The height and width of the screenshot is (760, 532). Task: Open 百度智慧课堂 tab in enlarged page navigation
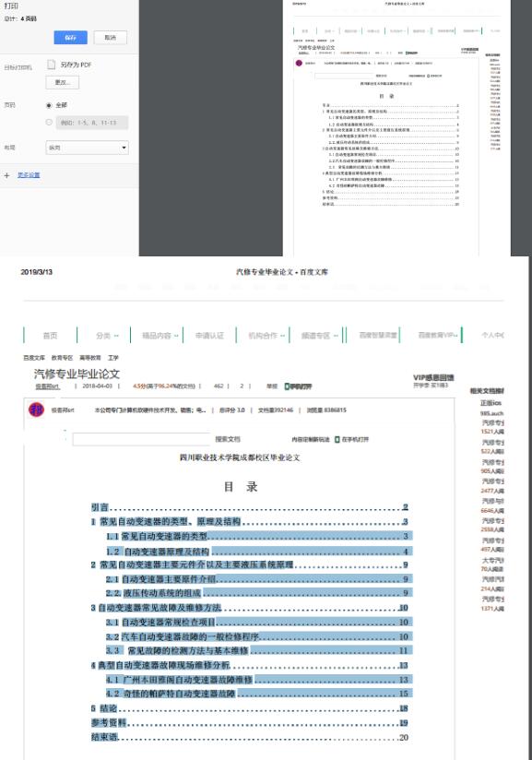(x=378, y=336)
